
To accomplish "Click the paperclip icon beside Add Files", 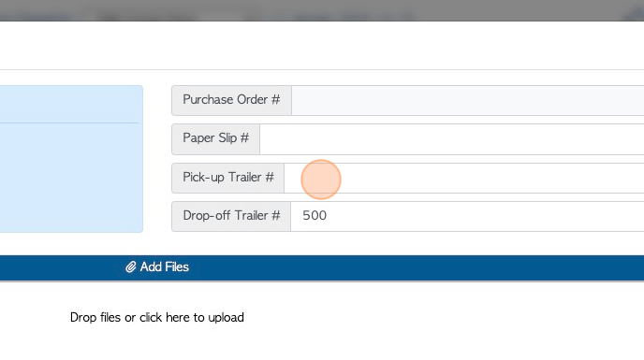I will [x=131, y=267].
